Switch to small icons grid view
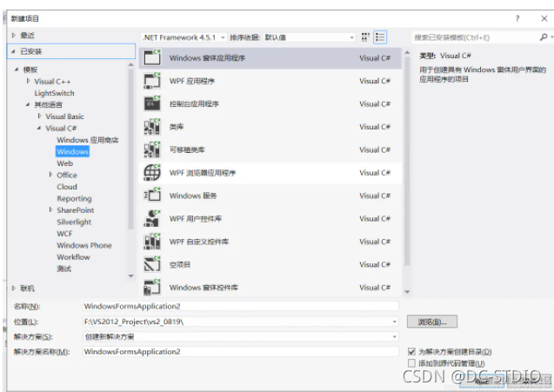This screenshot has width=554, height=392. (x=365, y=37)
